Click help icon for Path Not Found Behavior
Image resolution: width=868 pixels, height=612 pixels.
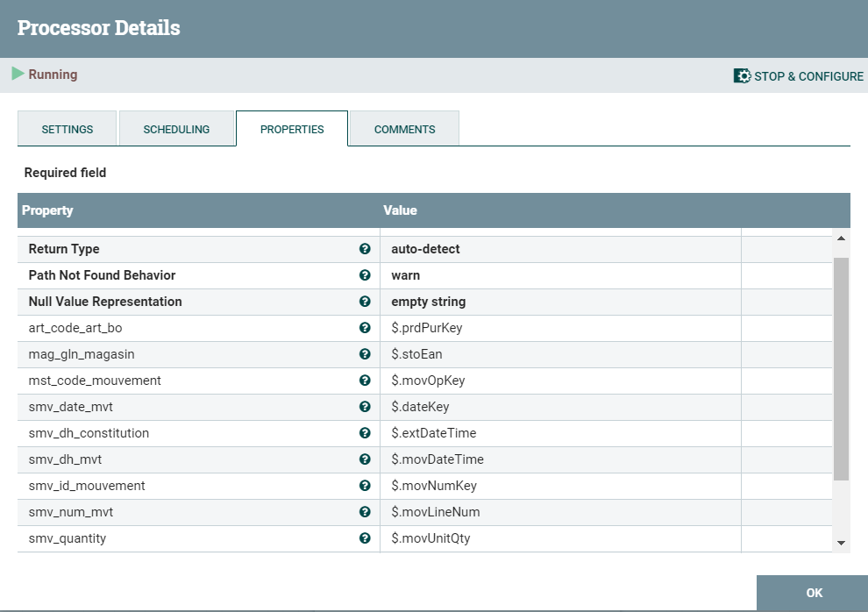[x=365, y=275]
